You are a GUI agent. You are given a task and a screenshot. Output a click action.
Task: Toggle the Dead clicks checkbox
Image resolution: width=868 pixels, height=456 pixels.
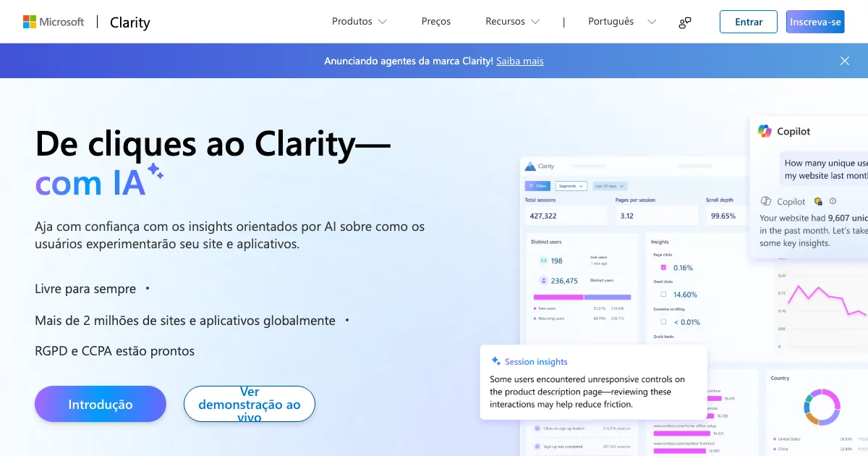click(x=663, y=295)
